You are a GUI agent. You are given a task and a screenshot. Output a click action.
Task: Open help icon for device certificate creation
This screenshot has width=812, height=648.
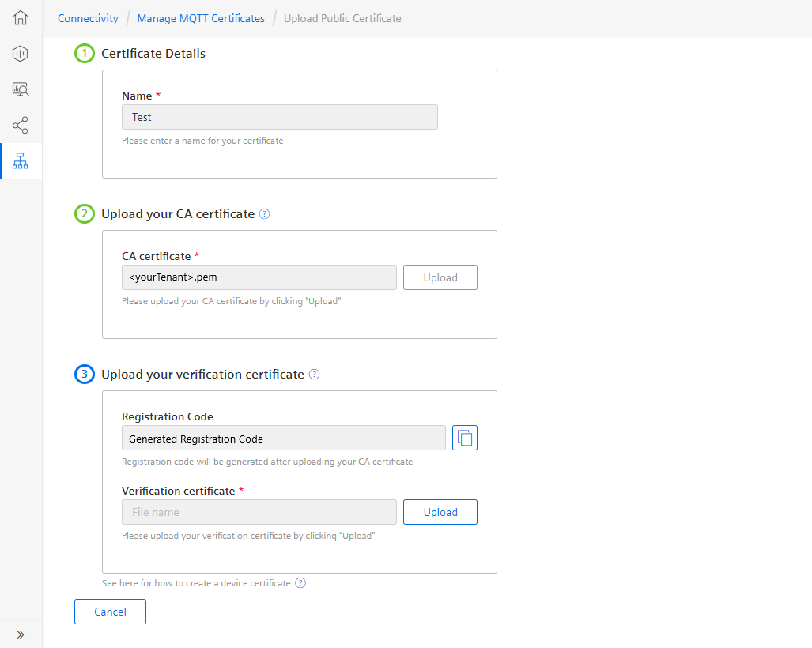pos(300,583)
